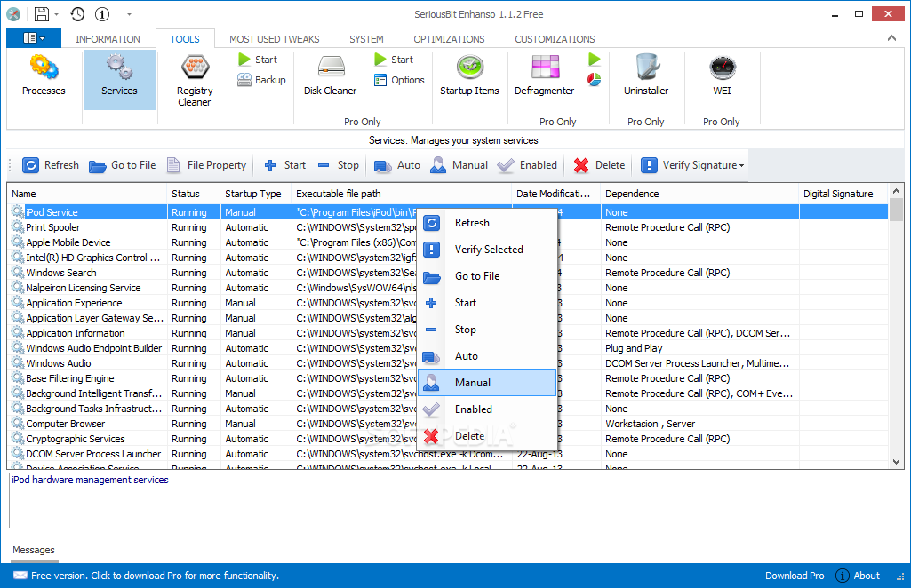The height and width of the screenshot is (588, 911).
Task: Click the save icon in title bar
Action: (42, 14)
